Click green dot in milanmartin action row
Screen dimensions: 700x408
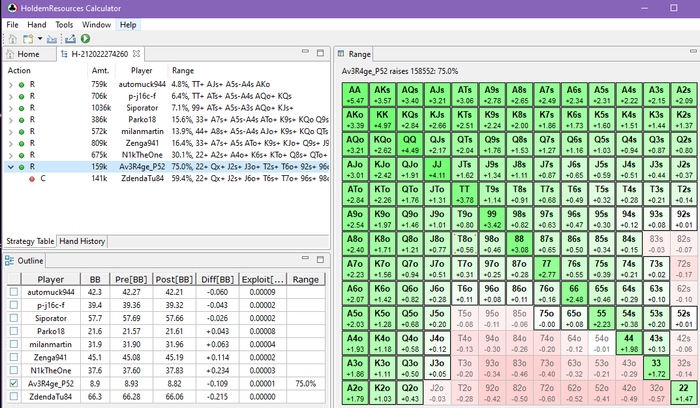tap(21, 132)
